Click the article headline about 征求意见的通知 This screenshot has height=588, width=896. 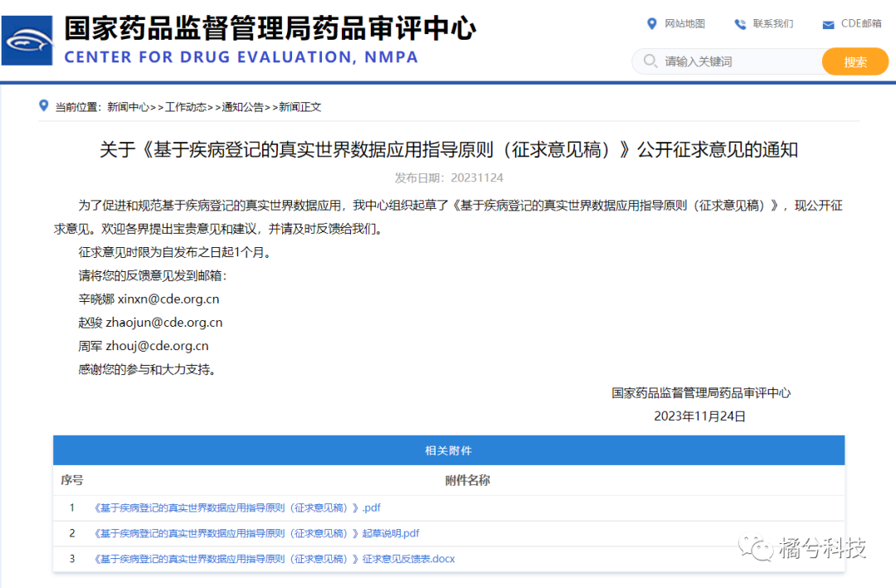[449, 150]
